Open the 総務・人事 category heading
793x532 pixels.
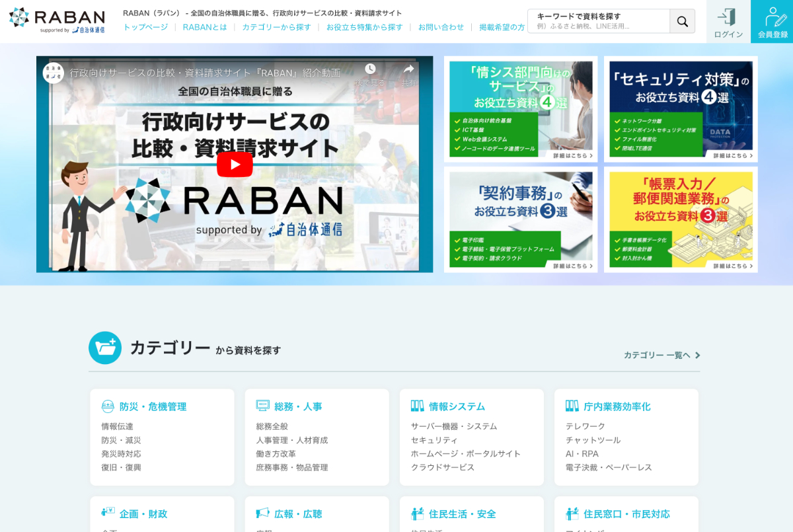[298, 406]
